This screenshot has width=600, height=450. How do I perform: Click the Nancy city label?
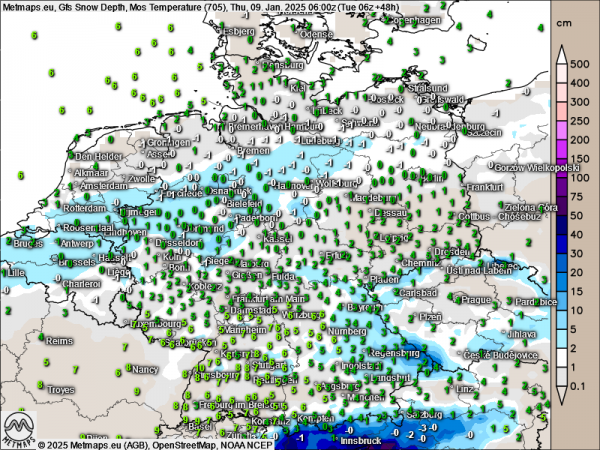point(146,369)
